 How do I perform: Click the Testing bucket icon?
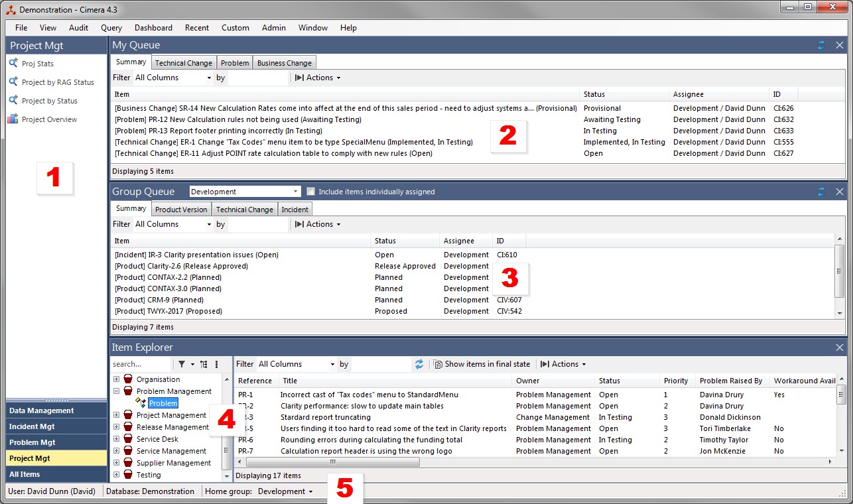click(128, 475)
